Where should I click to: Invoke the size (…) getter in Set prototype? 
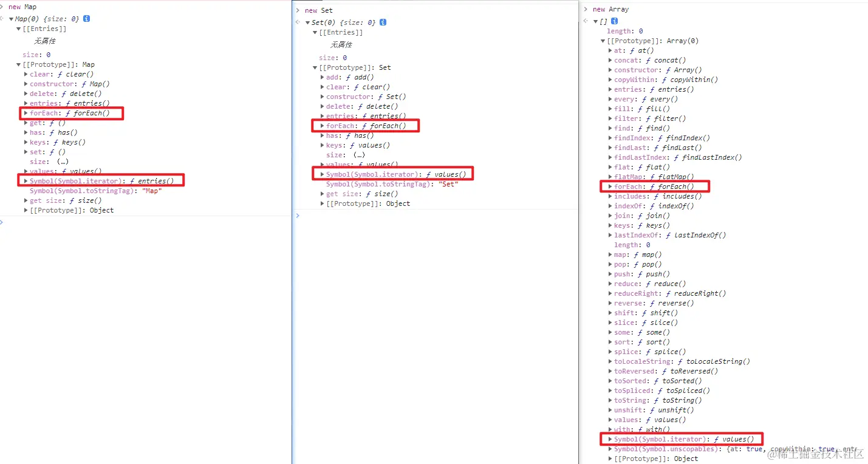(x=358, y=155)
